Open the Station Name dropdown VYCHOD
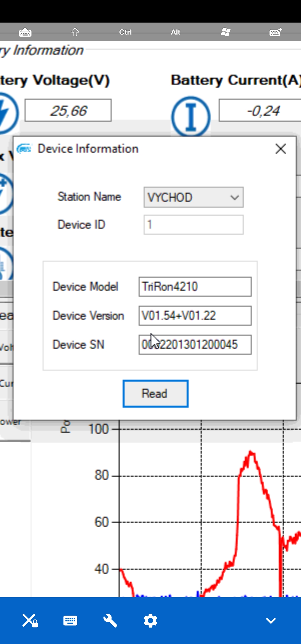The width and height of the screenshot is (301, 644). 193,197
